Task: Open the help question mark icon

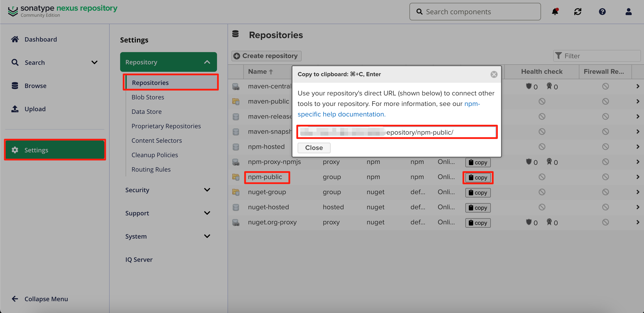Action: (602, 11)
